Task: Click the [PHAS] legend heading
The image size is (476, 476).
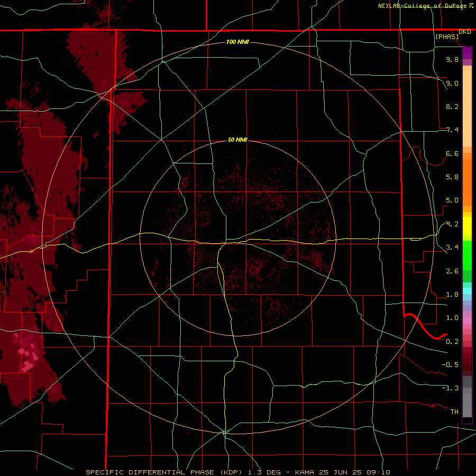Action: point(447,36)
